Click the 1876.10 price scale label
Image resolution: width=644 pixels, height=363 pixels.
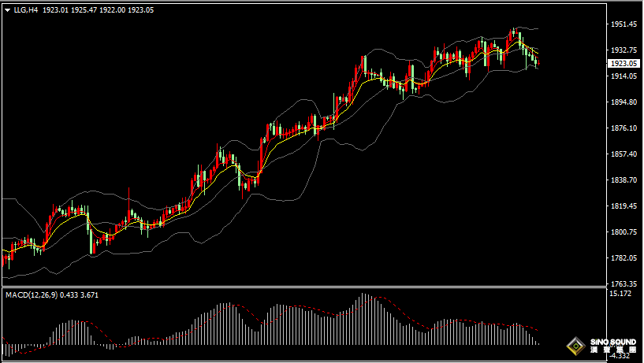tap(624, 128)
